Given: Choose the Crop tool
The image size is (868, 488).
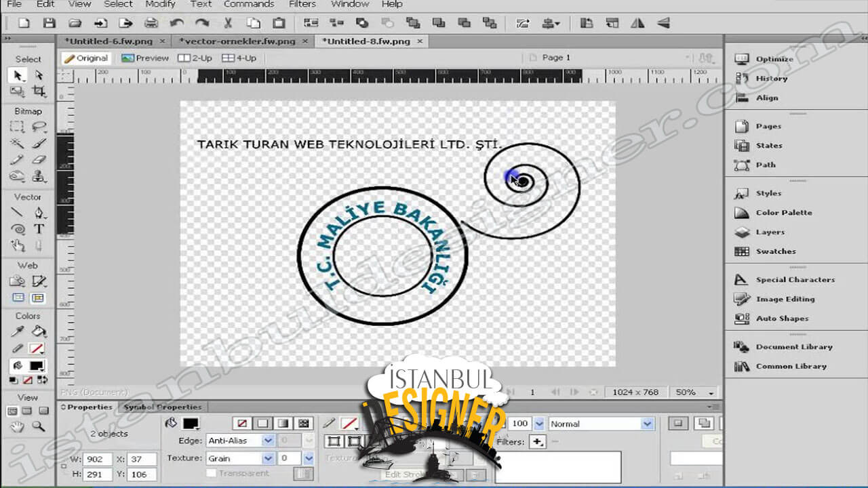Looking at the screenshot, I should [x=39, y=91].
